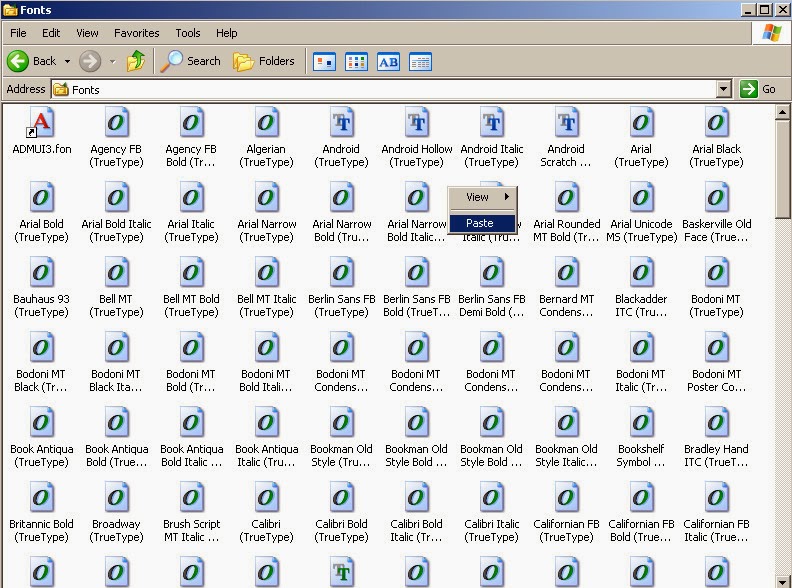Open the Help menu
The image size is (792, 588).
[x=227, y=33]
